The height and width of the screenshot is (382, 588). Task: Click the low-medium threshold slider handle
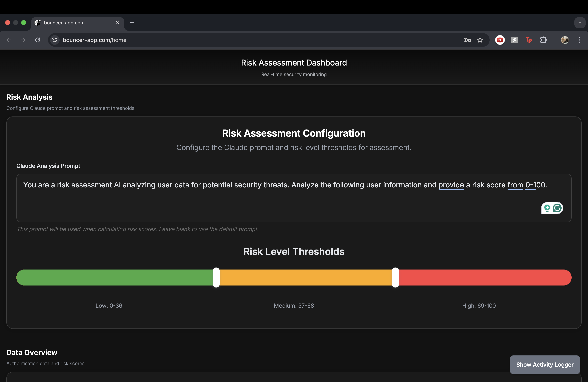216,277
